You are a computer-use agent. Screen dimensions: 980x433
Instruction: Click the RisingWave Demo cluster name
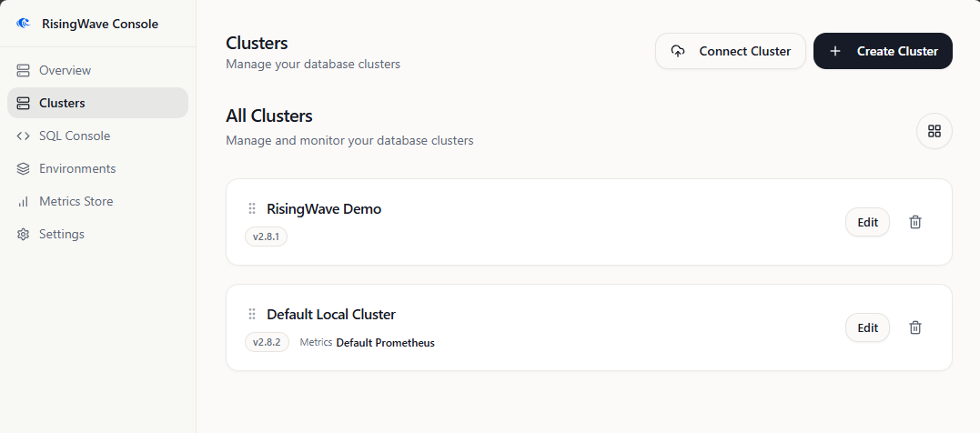click(324, 208)
